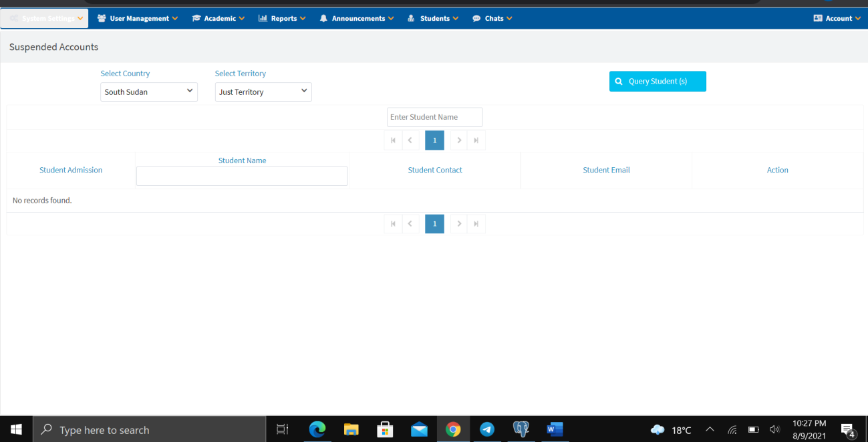Viewport: 868px width, 442px height.
Task: Open the Select Country dropdown
Action: coord(149,92)
